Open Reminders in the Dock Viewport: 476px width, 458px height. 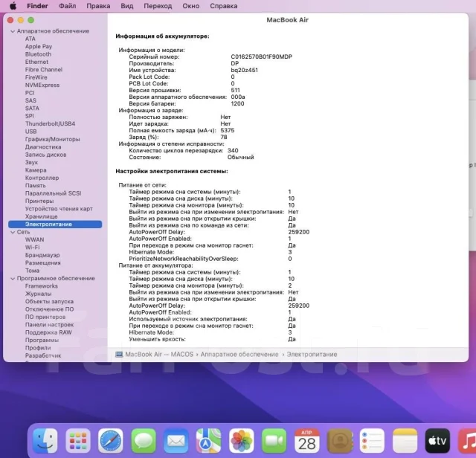[372, 440]
